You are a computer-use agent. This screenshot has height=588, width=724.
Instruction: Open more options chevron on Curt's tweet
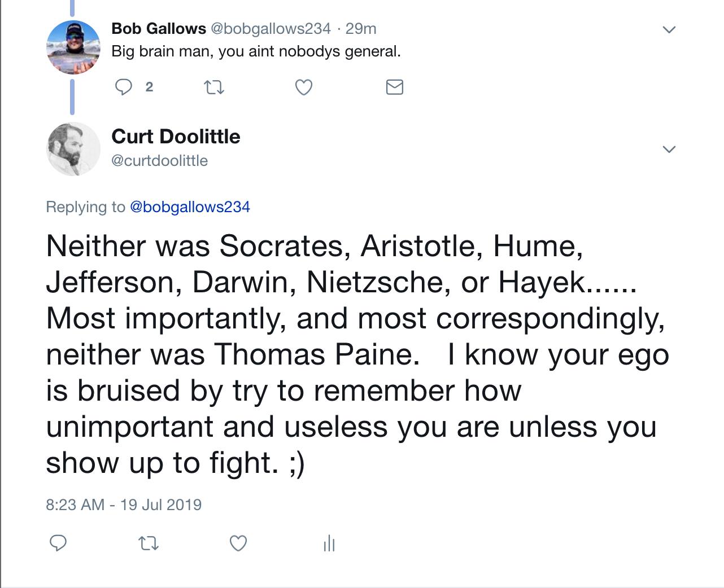669,150
